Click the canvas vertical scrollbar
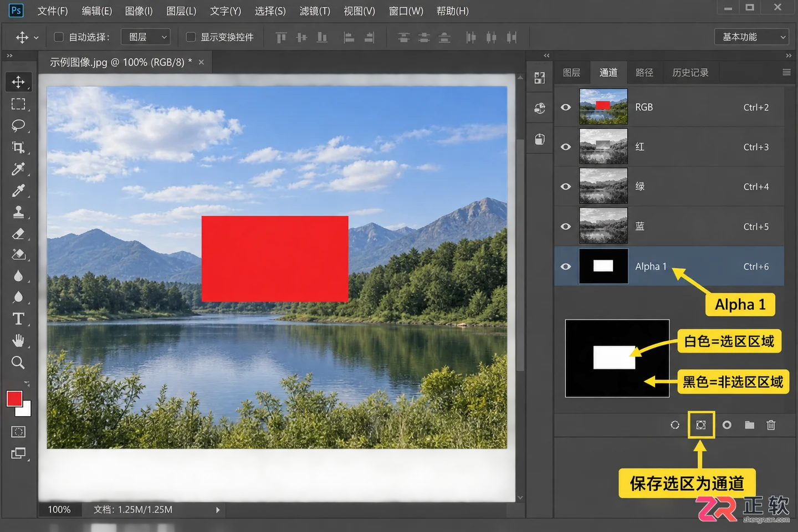The height and width of the screenshot is (532, 798). 520,255
